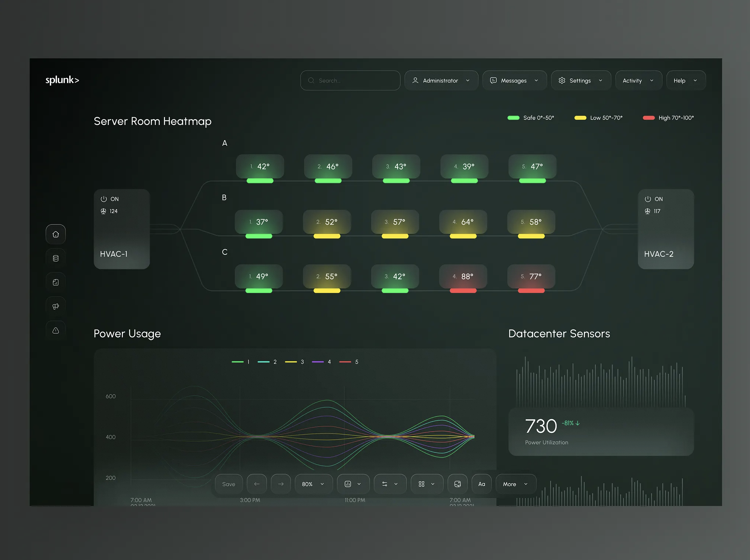This screenshot has width=750, height=560.
Task: Select the reports document icon in sidebar
Action: 55,281
